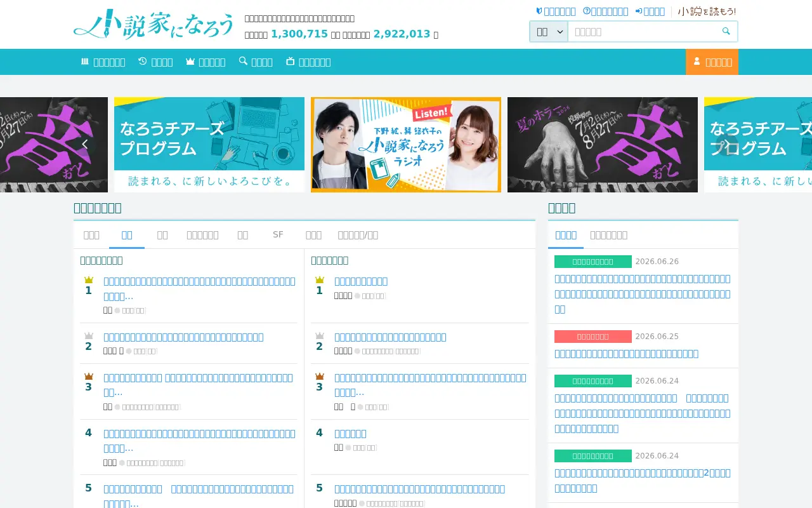Open the search category dropdown
The image size is (812, 508).
tap(549, 32)
